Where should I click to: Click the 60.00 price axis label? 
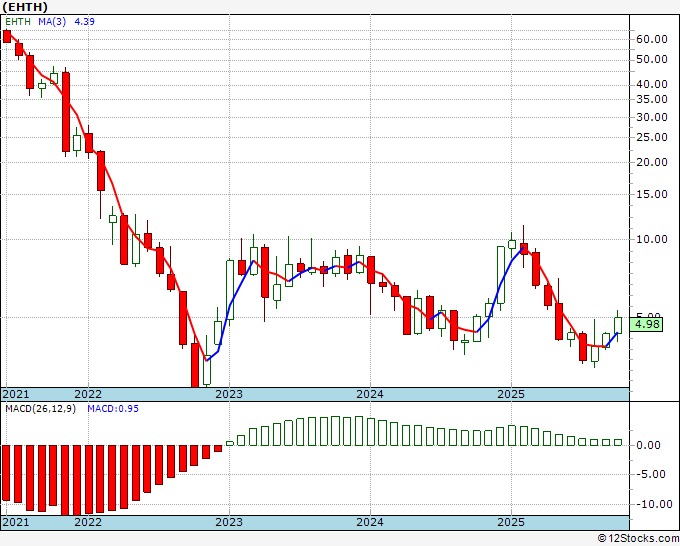click(652, 39)
